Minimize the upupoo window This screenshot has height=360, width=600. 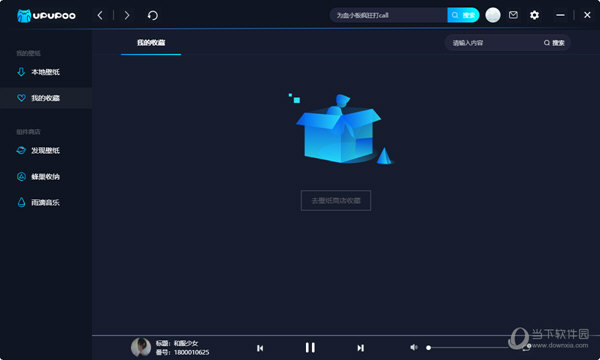point(560,15)
